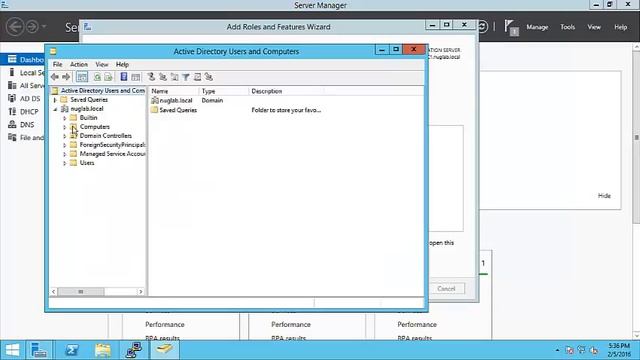Click the funnel Filter Options toolbar icon

[x=186, y=77]
